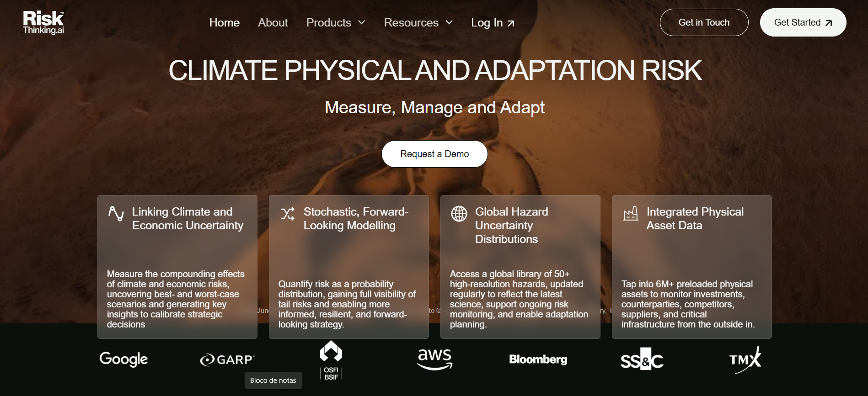Image resolution: width=868 pixels, height=396 pixels.
Task: Click the Google logo
Action: click(123, 359)
